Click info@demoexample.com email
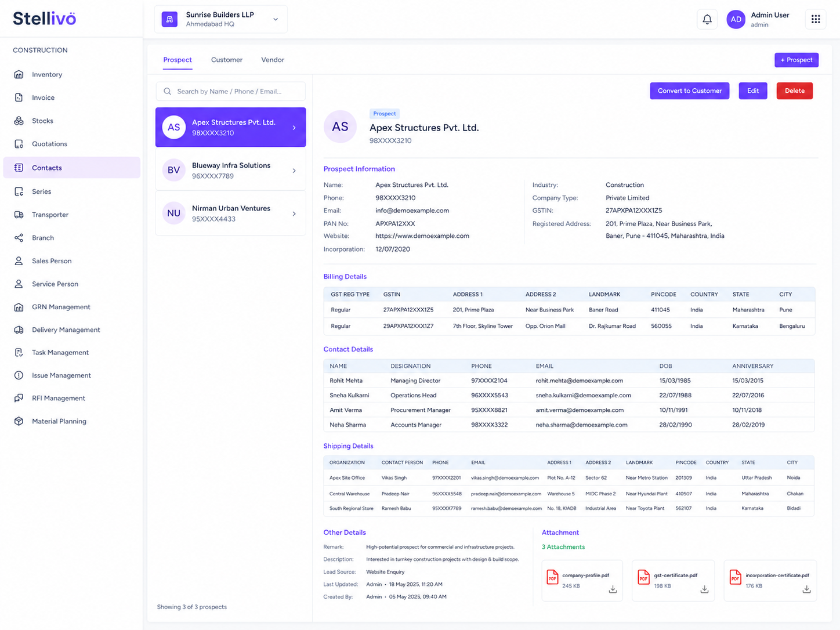Screen dimensions: 840x630 412,211
